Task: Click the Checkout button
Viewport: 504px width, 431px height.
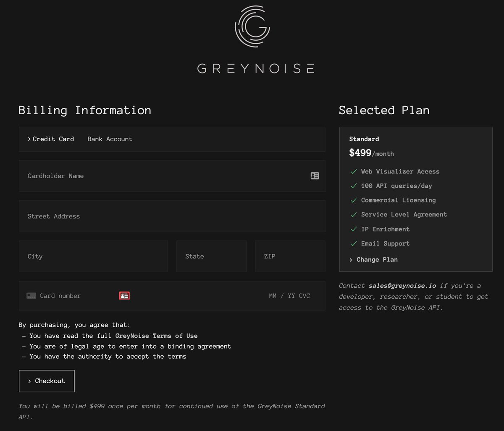Action: pos(47,381)
